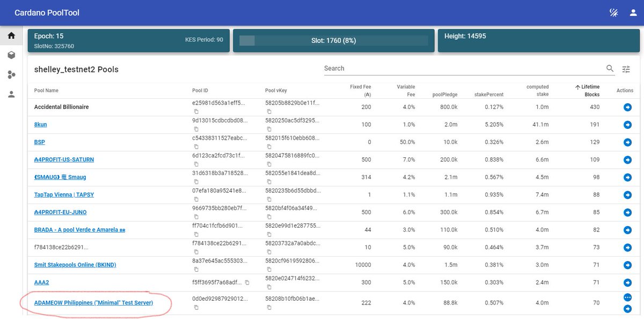
Task: Click computed stake 41.1m for 8kun
Action: [x=541, y=125]
